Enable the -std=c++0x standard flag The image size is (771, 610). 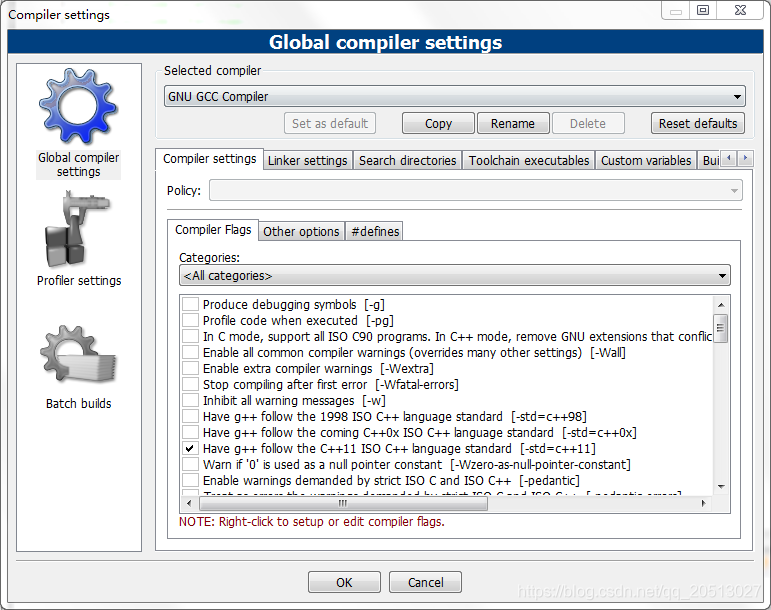pyautogui.click(x=190, y=433)
